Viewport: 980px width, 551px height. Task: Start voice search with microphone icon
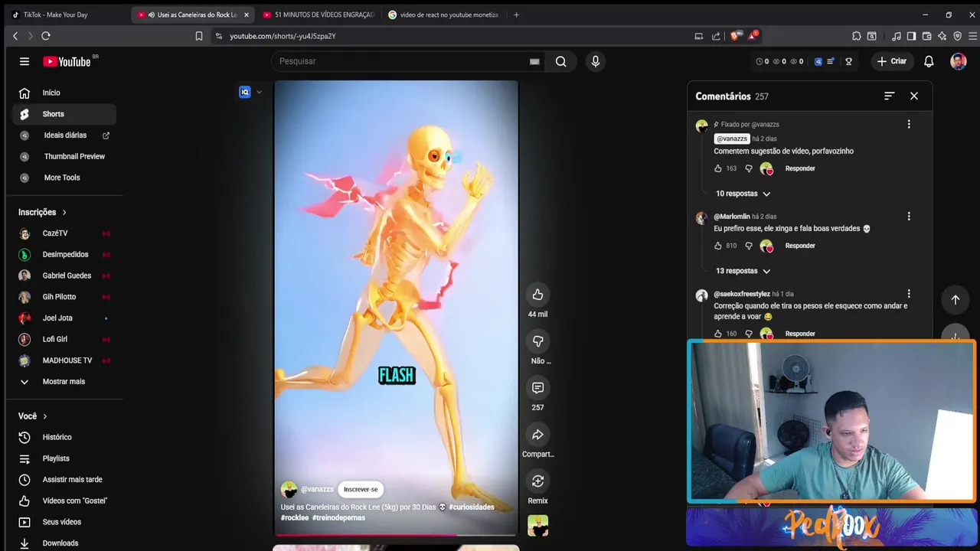pos(596,61)
